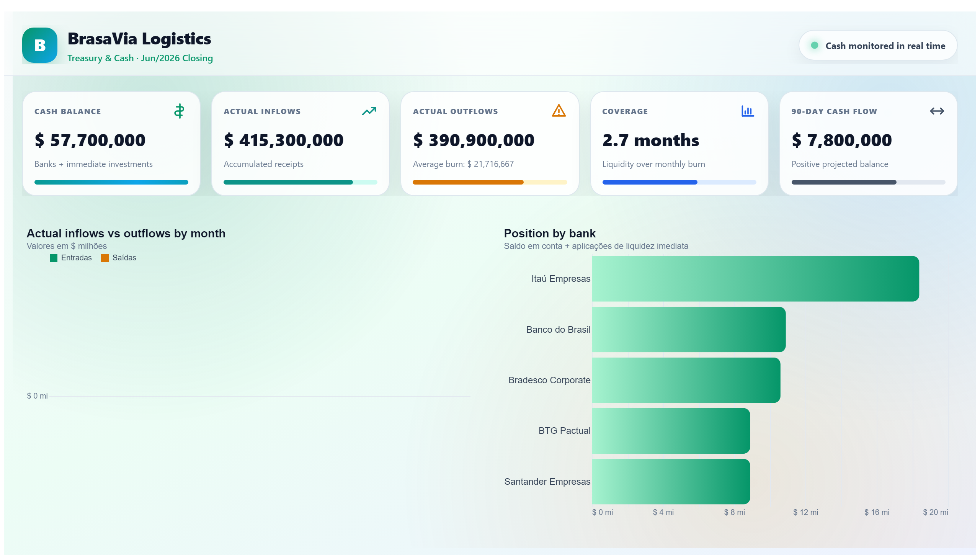Click the $ 4 mi axis tick label
Viewport: 980px width, 559px height.
[663, 512]
